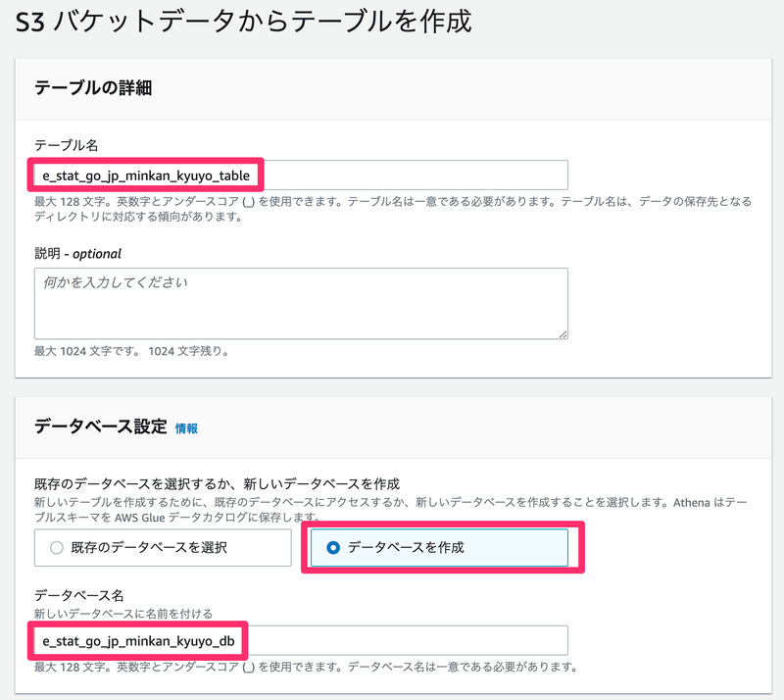Click the 既存のデータベースを選択するか、新しいデータベースを作成 label

[217, 484]
